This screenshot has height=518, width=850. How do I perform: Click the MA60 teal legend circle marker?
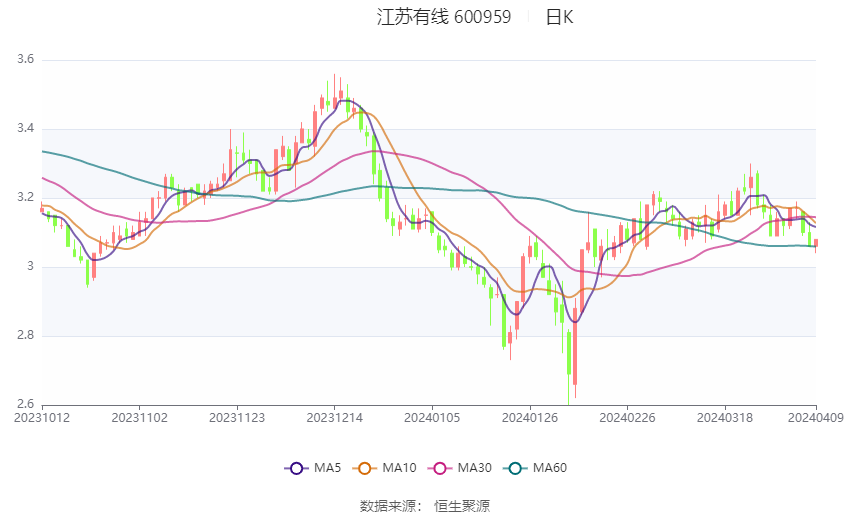[x=515, y=468]
